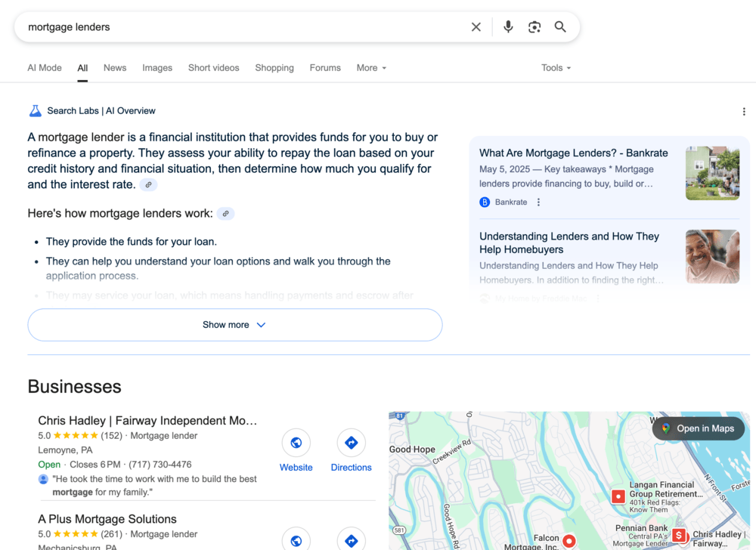Click phone number (717) 730-4476

[x=160, y=465]
